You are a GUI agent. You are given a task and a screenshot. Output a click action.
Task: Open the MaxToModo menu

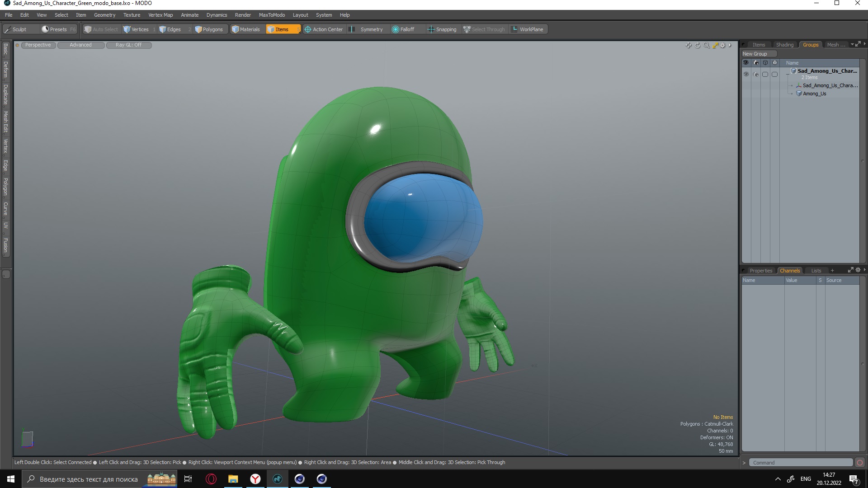coord(272,15)
